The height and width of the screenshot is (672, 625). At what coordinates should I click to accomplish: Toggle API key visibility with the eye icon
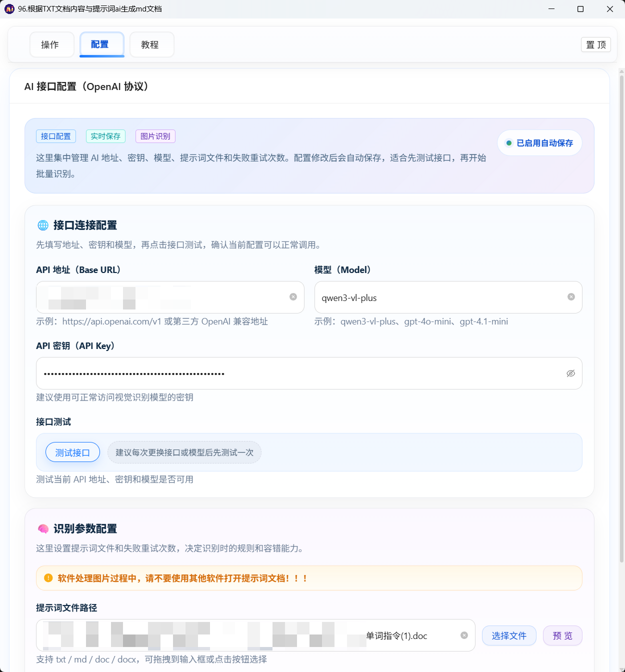coord(570,373)
